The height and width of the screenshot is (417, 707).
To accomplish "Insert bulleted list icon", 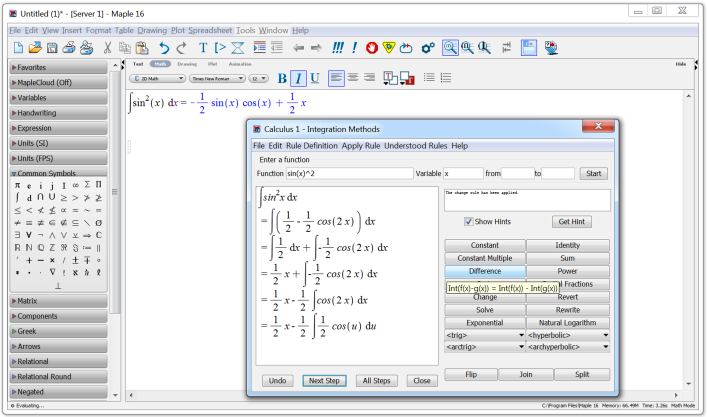I will [x=429, y=78].
